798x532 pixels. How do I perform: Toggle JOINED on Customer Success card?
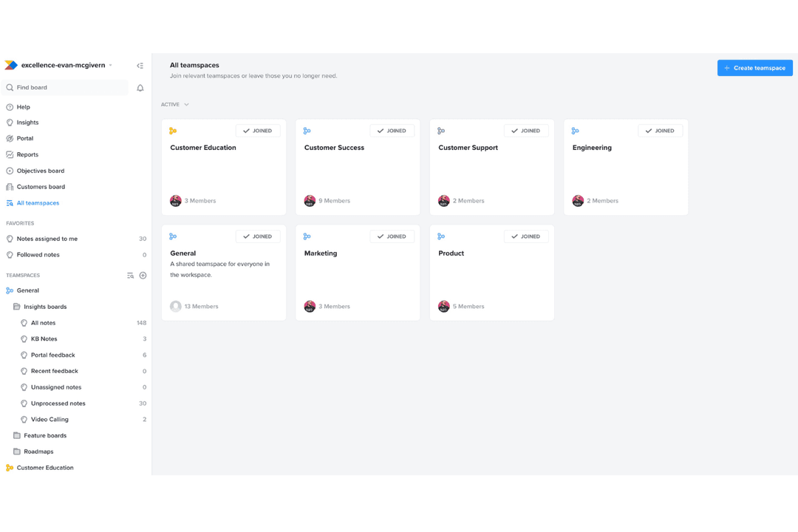(x=392, y=131)
